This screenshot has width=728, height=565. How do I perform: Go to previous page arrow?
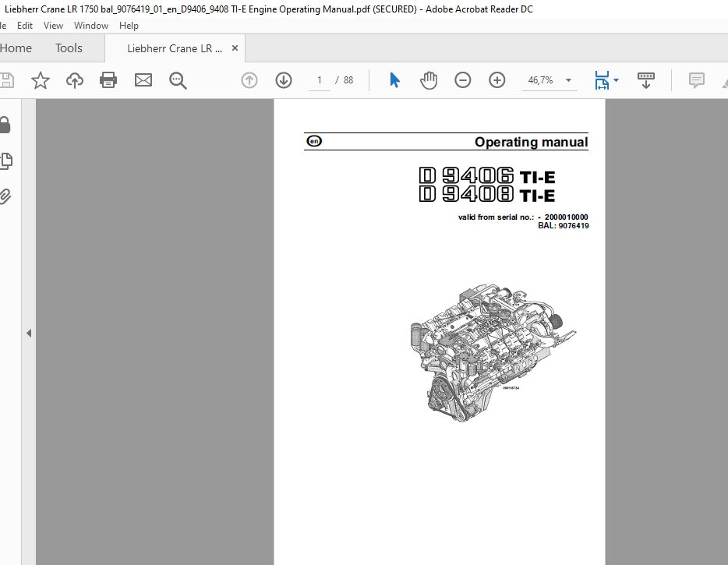pos(249,80)
